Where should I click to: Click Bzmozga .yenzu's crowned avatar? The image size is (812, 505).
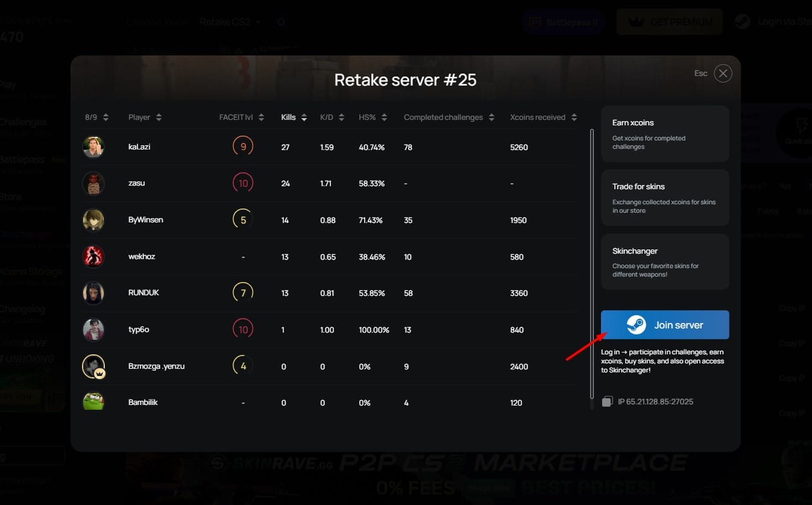click(93, 366)
